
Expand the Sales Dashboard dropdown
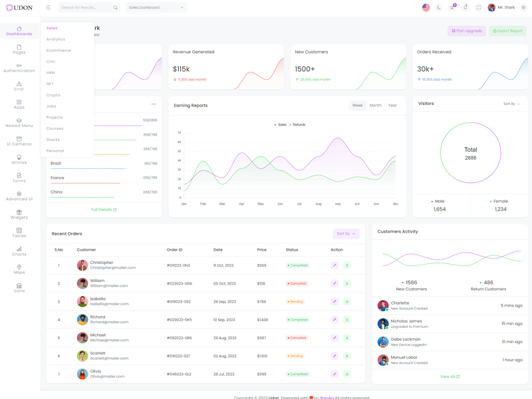(x=156, y=7)
